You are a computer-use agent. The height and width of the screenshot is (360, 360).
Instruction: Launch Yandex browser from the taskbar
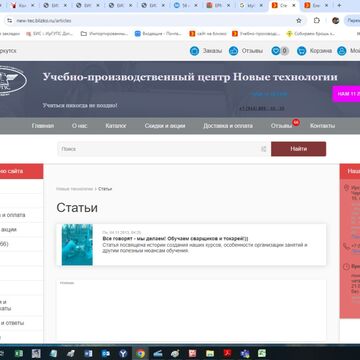click(x=123, y=353)
